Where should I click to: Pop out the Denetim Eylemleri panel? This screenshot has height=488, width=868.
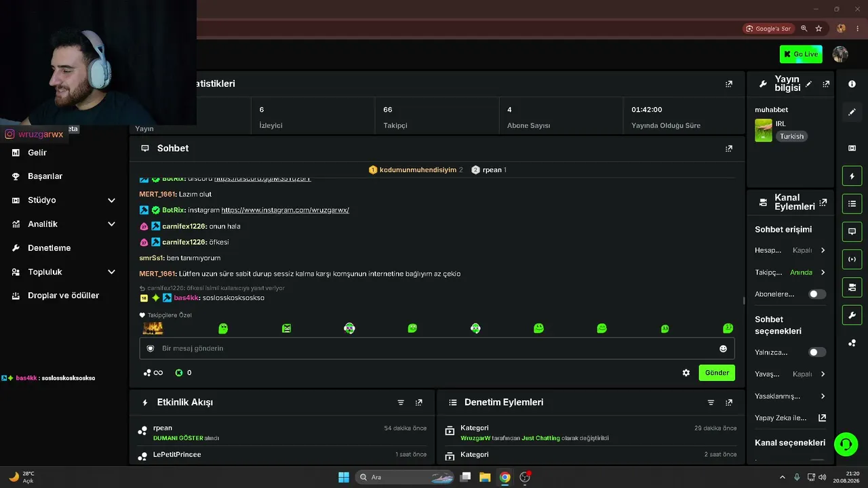(x=729, y=403)
